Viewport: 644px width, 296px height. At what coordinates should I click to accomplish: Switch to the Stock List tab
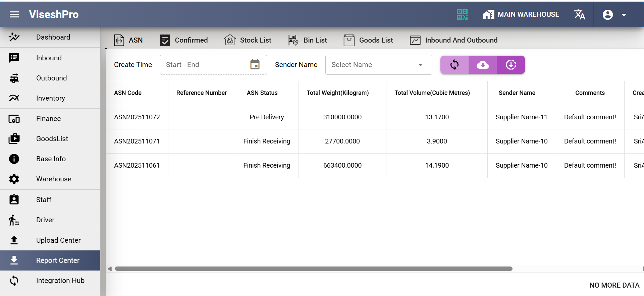tap(248, 40)
